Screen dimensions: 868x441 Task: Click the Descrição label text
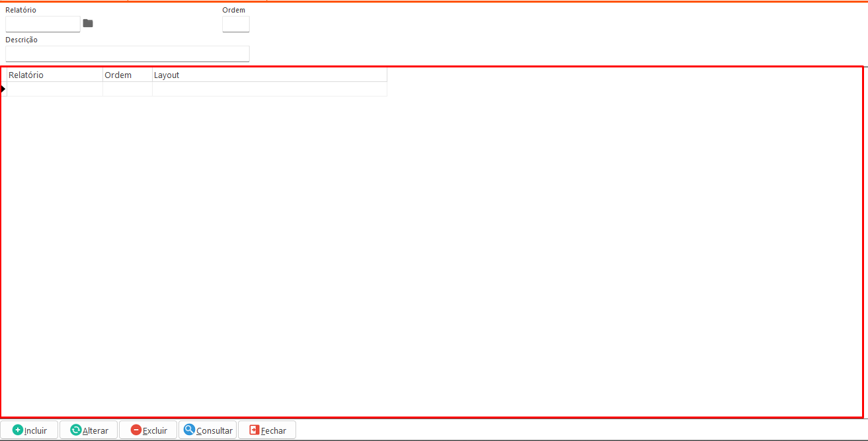click(22, 40)
